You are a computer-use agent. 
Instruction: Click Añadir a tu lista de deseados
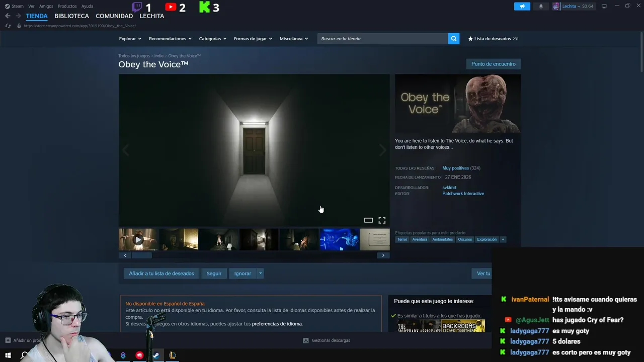click(x=161, y=274)
